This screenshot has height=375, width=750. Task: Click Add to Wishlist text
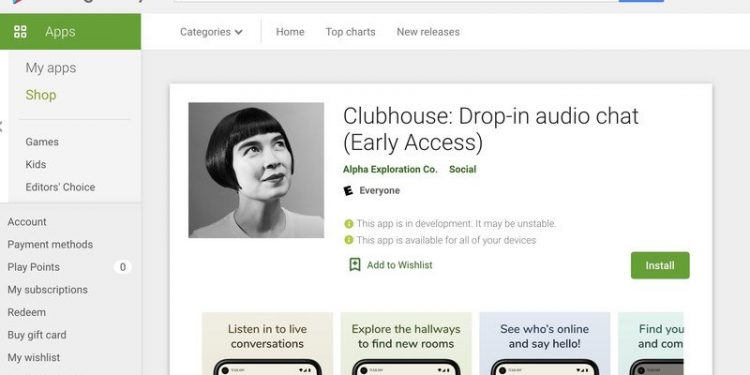pyautogui.click(x=399, y=265)
